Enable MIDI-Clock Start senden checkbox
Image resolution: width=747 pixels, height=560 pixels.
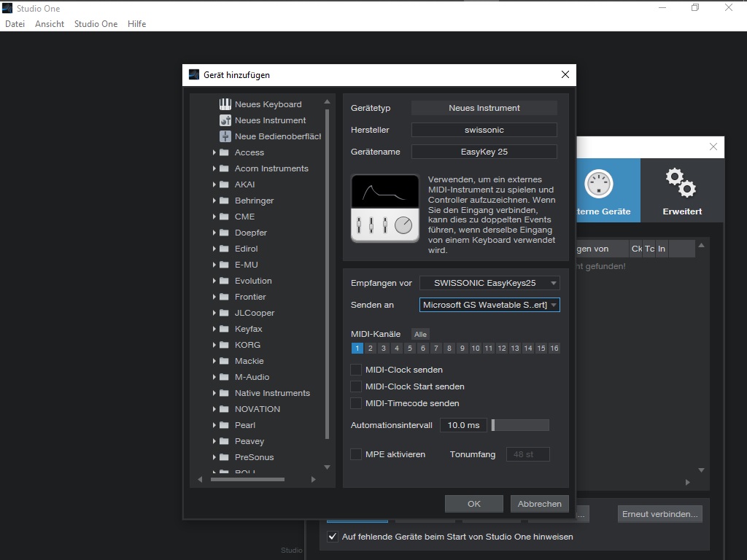click(x=356, y=386)
